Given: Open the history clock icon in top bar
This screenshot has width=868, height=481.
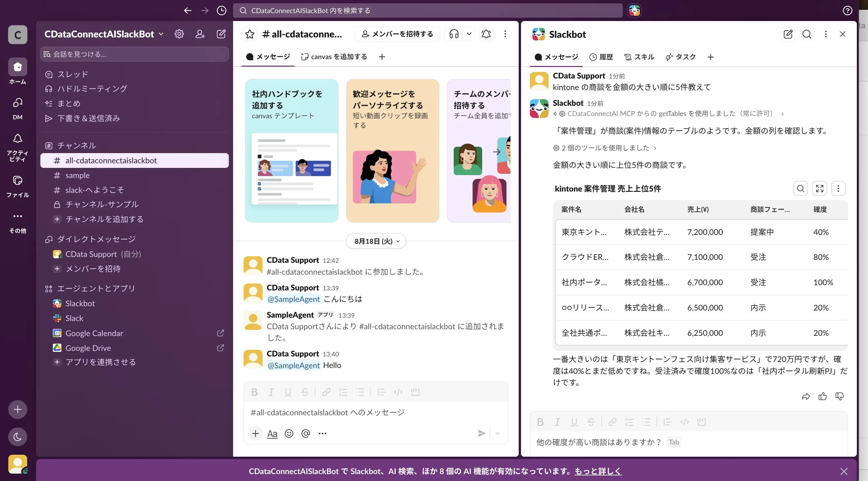Looking at the screenshot, I should point(221,11).
